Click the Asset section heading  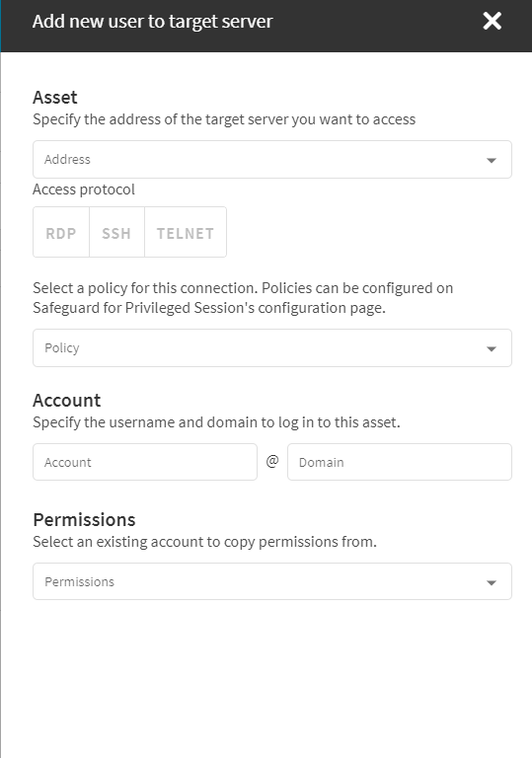click(x=54, y=97)
